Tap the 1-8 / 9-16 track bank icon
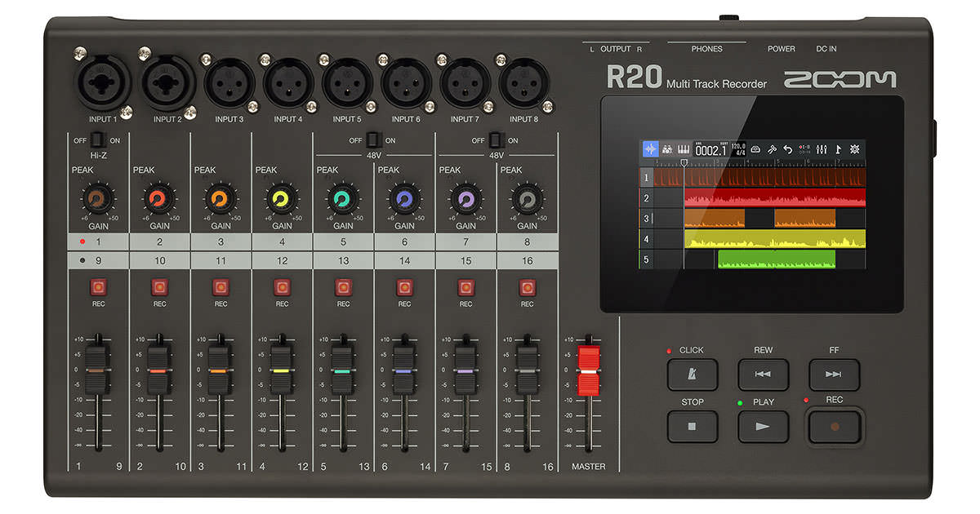This screenshot has height=514, width=980. [x=805, y=149]
